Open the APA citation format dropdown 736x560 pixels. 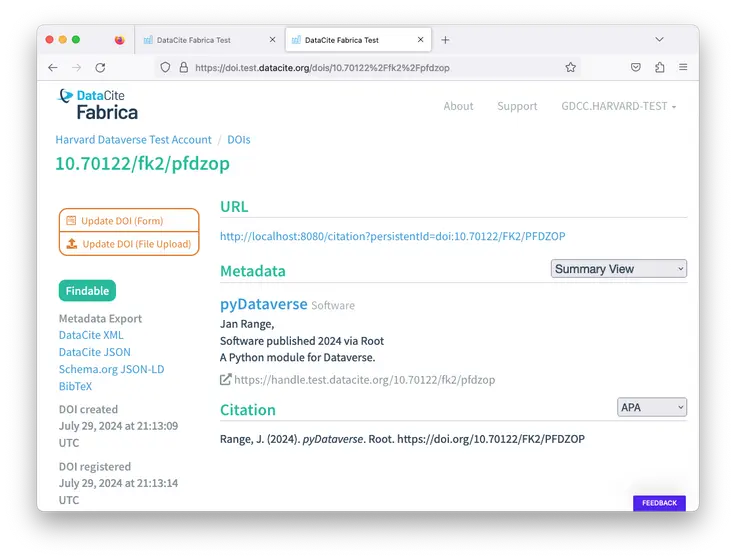coord(652,407)
